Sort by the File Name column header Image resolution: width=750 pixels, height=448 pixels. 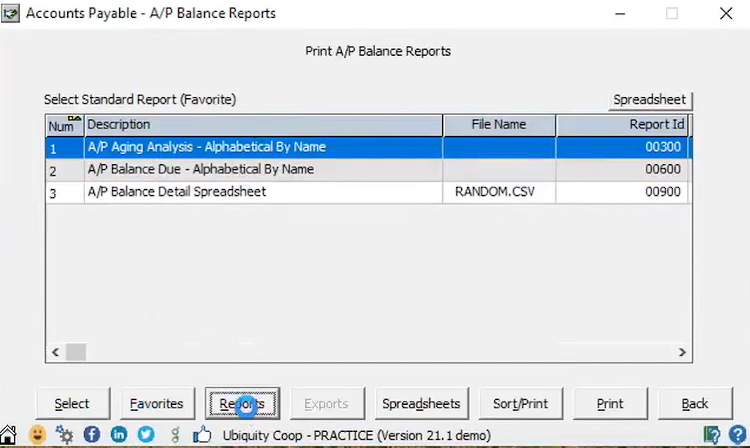pos(499,125)
